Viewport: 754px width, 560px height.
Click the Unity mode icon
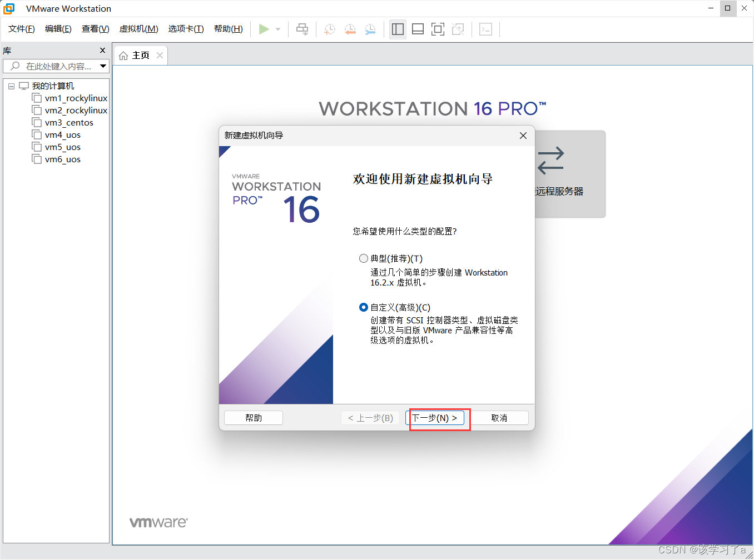pyautogui.click(x=458, y=29)
